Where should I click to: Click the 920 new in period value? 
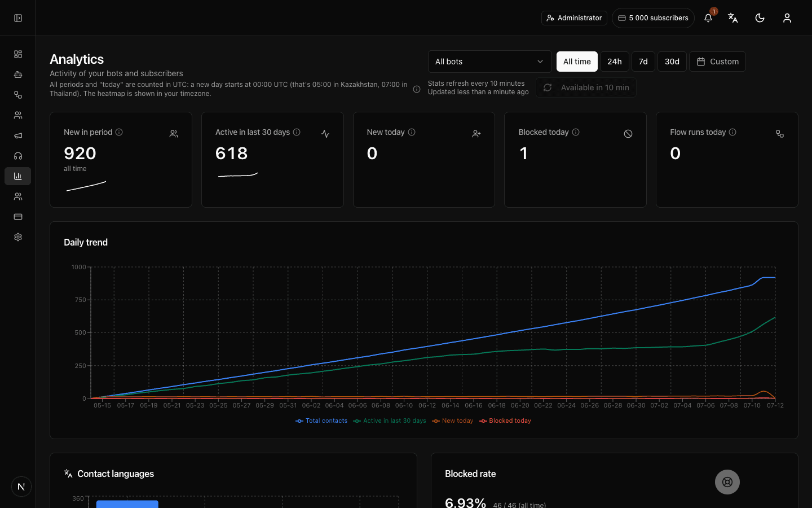[80, 154]
